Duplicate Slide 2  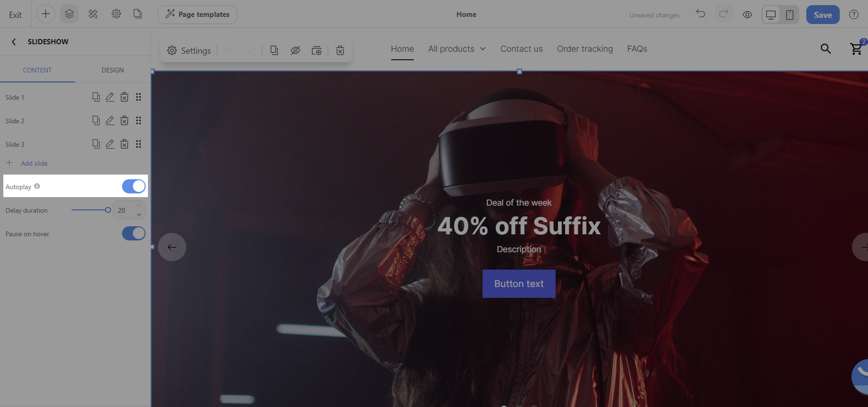96,120
